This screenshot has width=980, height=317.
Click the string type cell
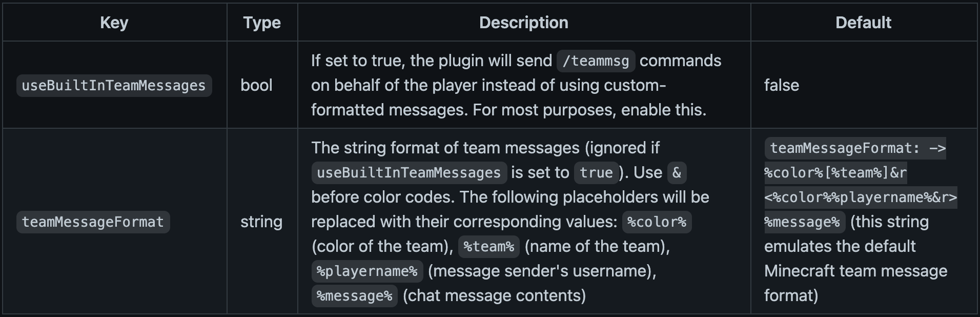(x=261, y=222)
